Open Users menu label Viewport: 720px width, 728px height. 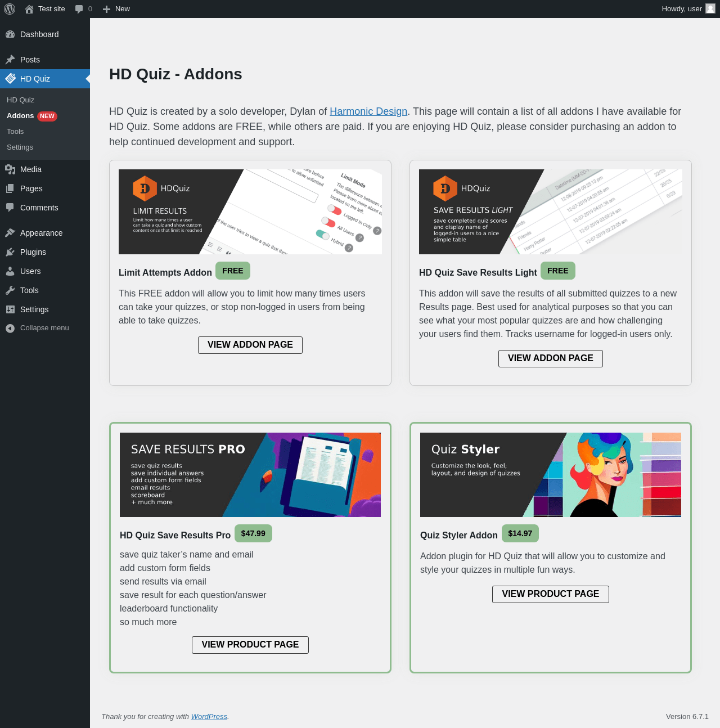coord(30,271)
